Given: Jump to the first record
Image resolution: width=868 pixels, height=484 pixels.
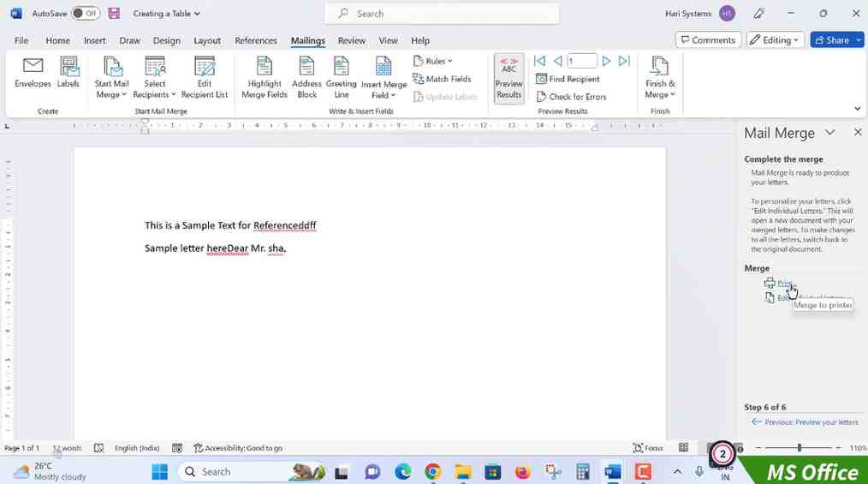Looking at the screenshot, I should 539,61.
